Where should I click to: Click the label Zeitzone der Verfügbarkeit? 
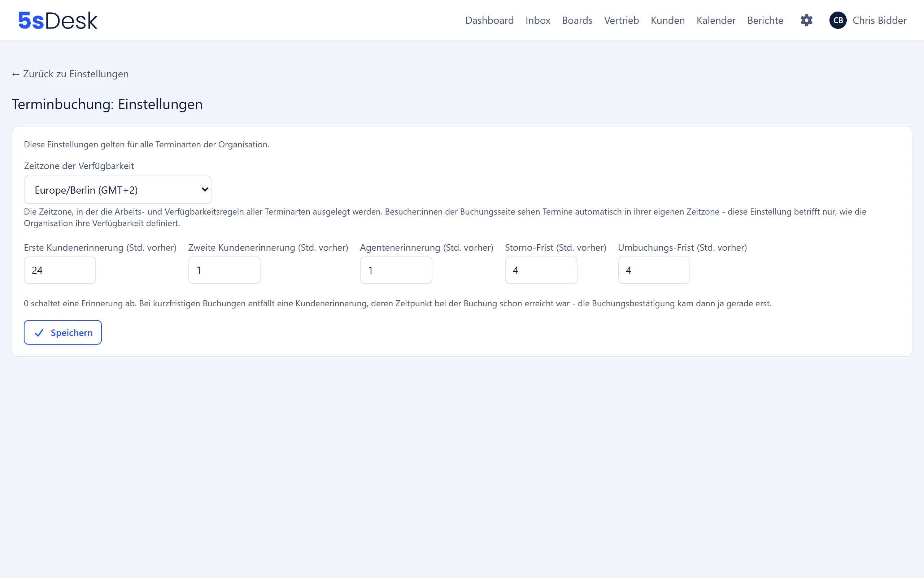coord(79,166)
